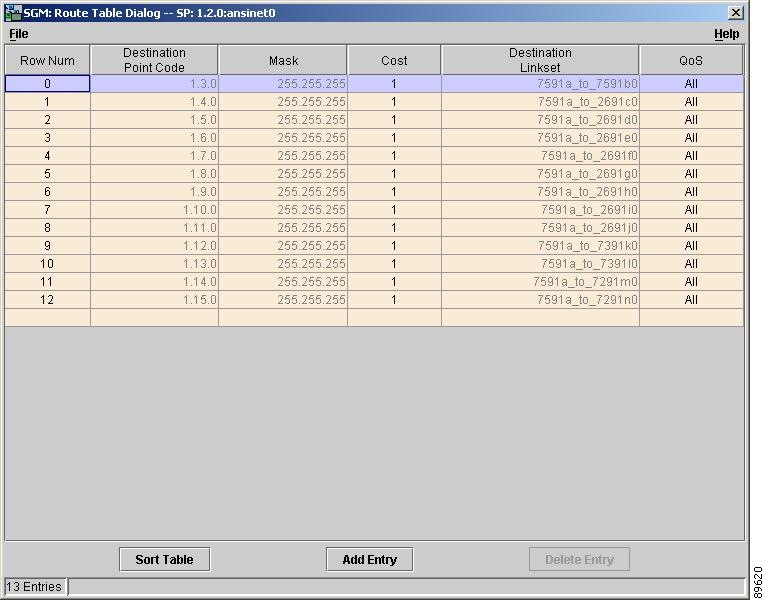Select linkset 7591a_to_2691c0 cell
This screenshot has height=600, width=763.
coord(540,102)
